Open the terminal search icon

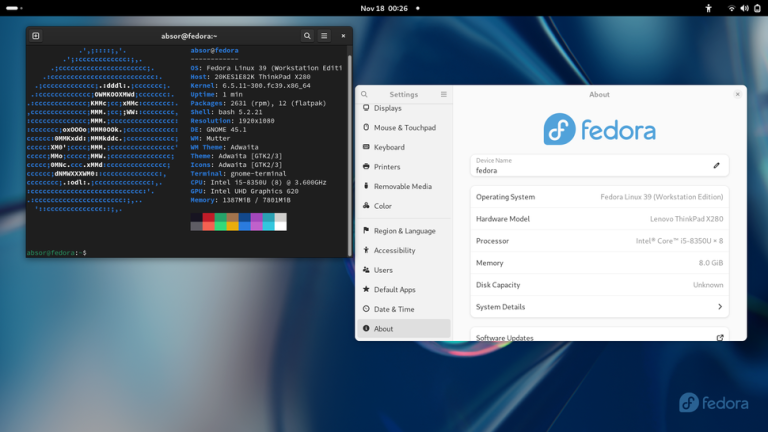tap(307, 36)
